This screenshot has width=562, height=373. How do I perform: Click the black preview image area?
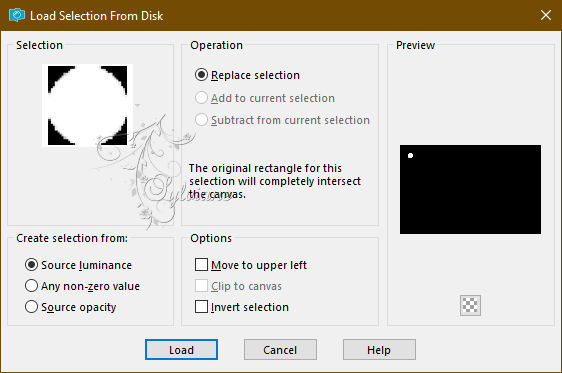click(x=470, y=190)
